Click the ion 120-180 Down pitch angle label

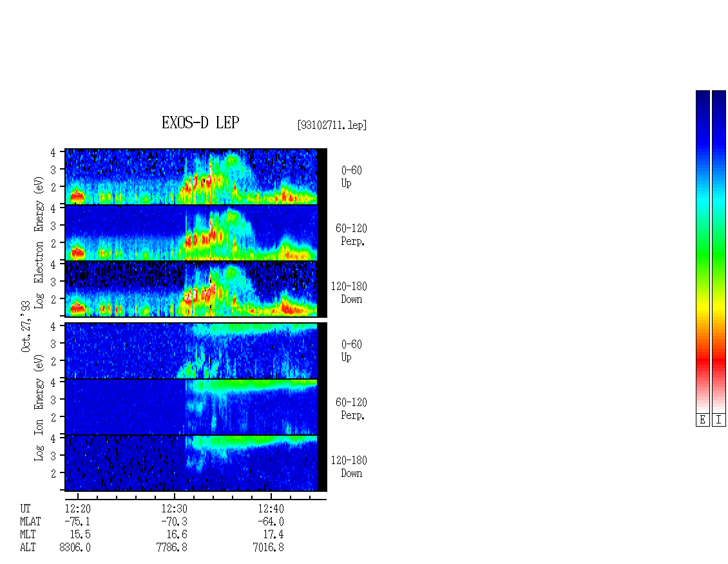tap(349, 467)
